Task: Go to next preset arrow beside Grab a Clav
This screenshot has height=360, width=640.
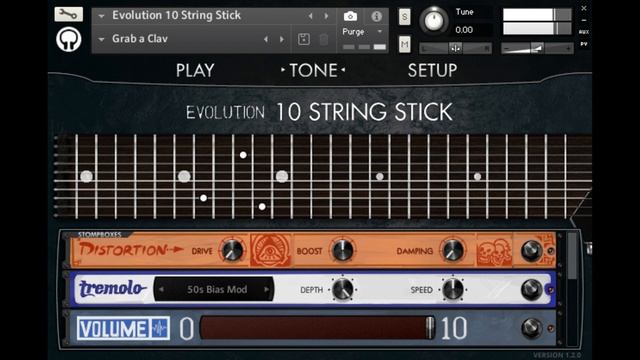Action: 282,39
